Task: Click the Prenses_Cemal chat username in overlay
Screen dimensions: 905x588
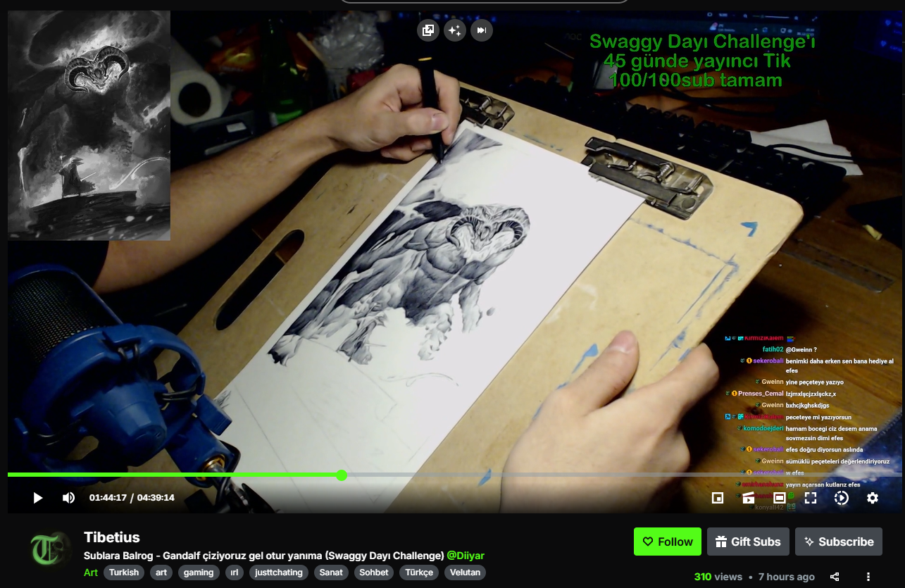Action: click(x=761, y=394)
